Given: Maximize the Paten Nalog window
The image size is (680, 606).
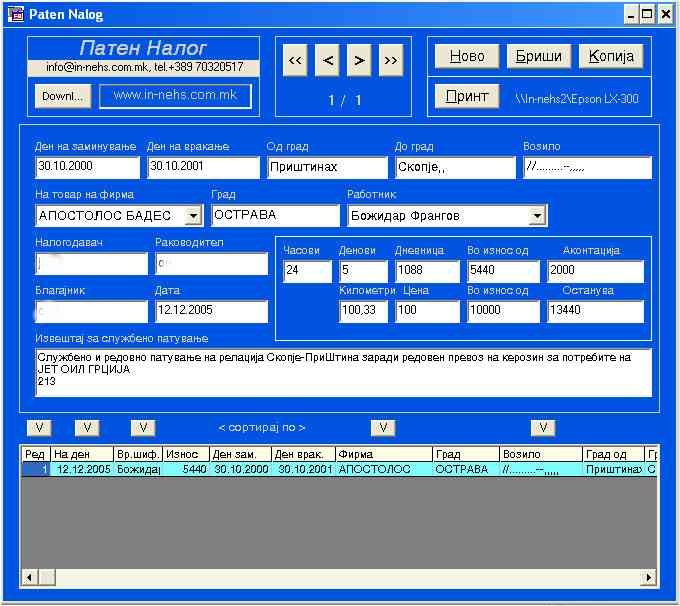Looking at the screenshot, I should [x=647, y=15].
